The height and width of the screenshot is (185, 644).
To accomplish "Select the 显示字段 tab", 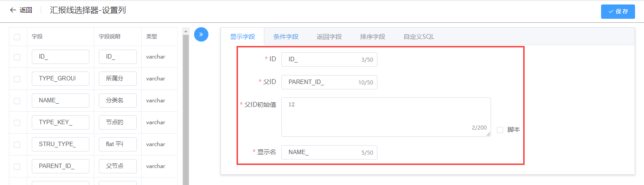I will (x=242, y=37).
